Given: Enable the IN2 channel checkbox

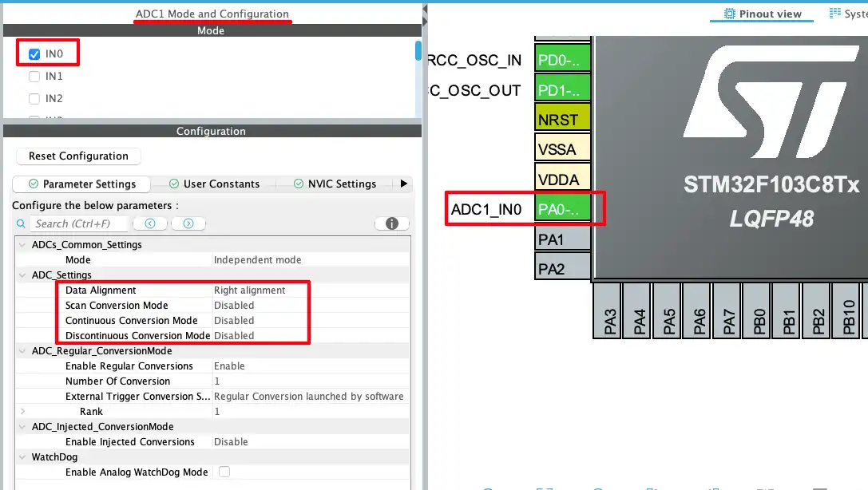Looking at the screenshot, I should [34, 98].
